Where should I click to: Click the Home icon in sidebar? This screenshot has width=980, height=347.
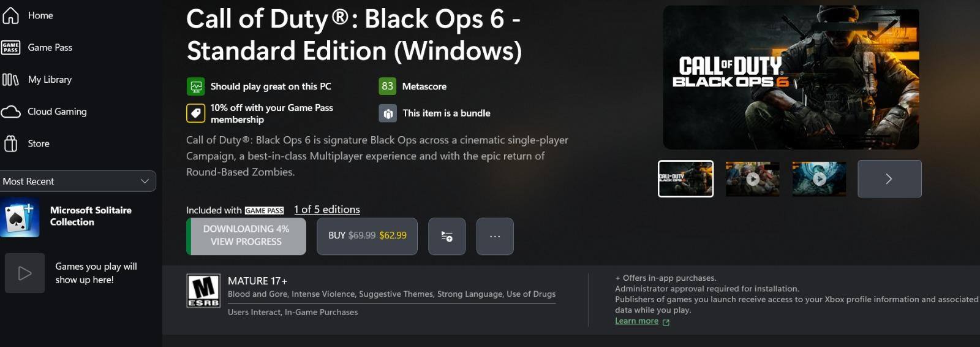[11, 15]
